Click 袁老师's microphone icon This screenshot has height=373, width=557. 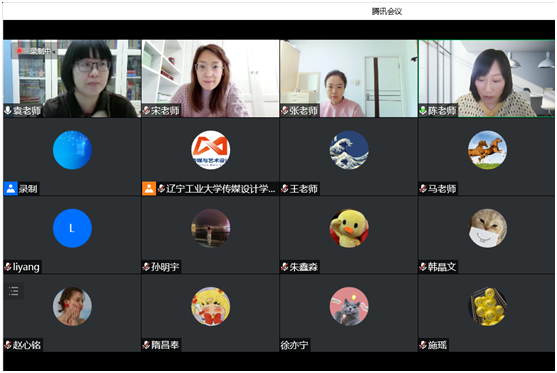8,110
